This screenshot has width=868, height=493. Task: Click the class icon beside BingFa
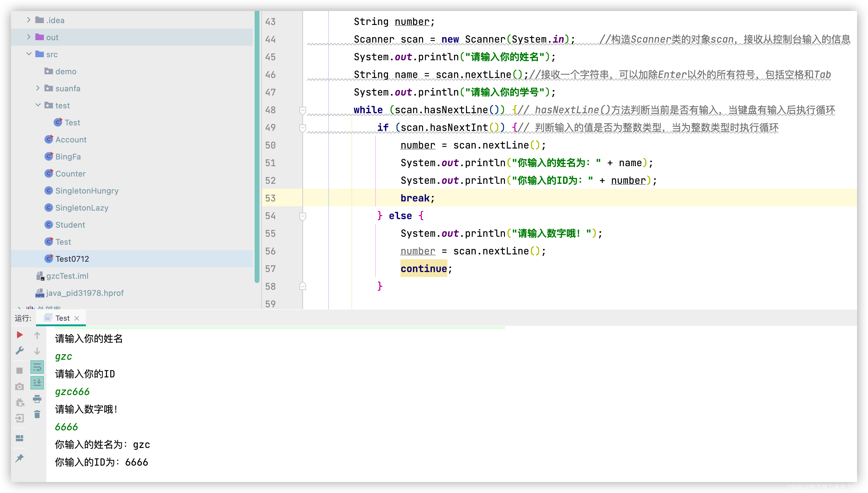tap(49, 156)
